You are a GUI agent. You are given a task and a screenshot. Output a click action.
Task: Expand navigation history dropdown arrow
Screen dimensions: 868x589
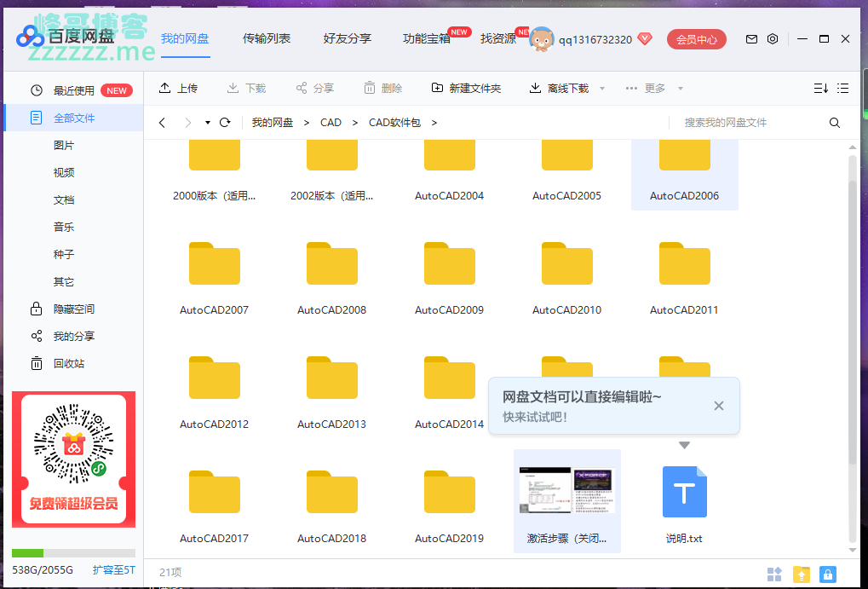(x=207, y=123)
